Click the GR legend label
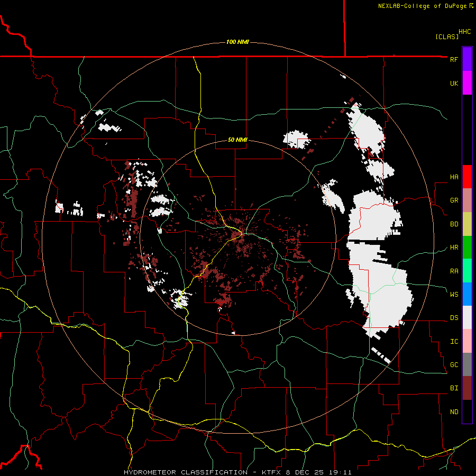The height and width of the screenshot is (476, 476). 454,200
